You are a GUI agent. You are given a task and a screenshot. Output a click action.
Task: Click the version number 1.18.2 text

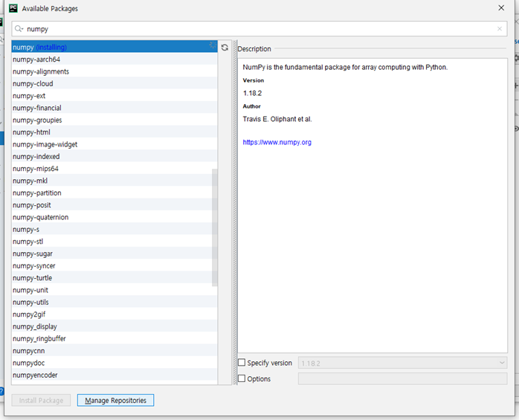pos(252,93)
